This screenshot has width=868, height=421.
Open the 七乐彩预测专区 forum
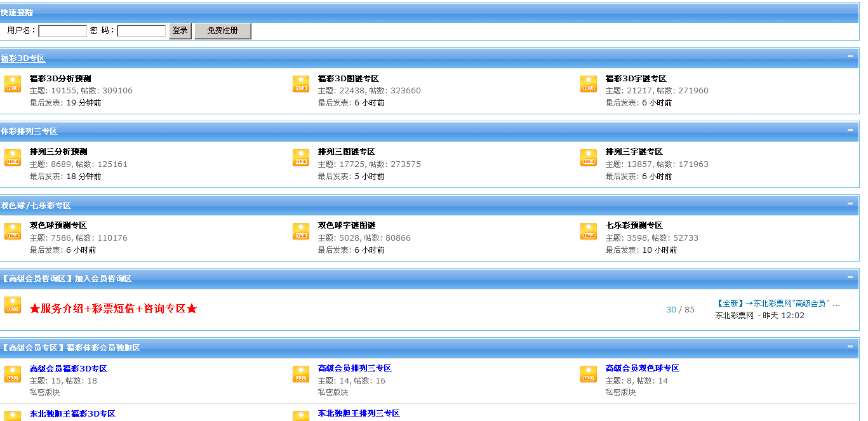tap(634, 225)
